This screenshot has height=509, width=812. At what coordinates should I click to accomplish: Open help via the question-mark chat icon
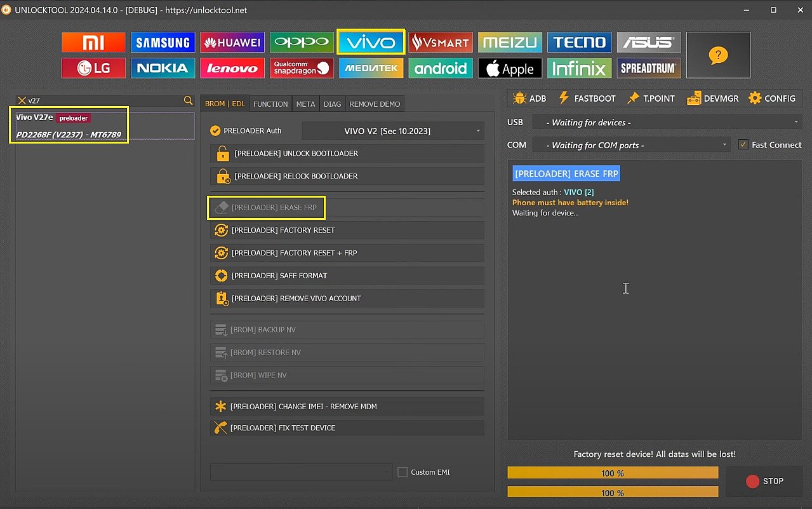coord(718,55)
